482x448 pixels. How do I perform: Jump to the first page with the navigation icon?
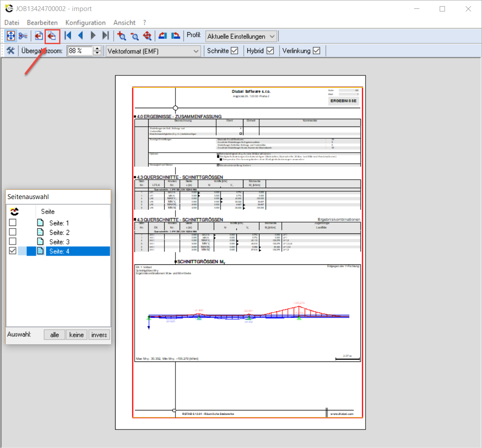coord(67,36)
